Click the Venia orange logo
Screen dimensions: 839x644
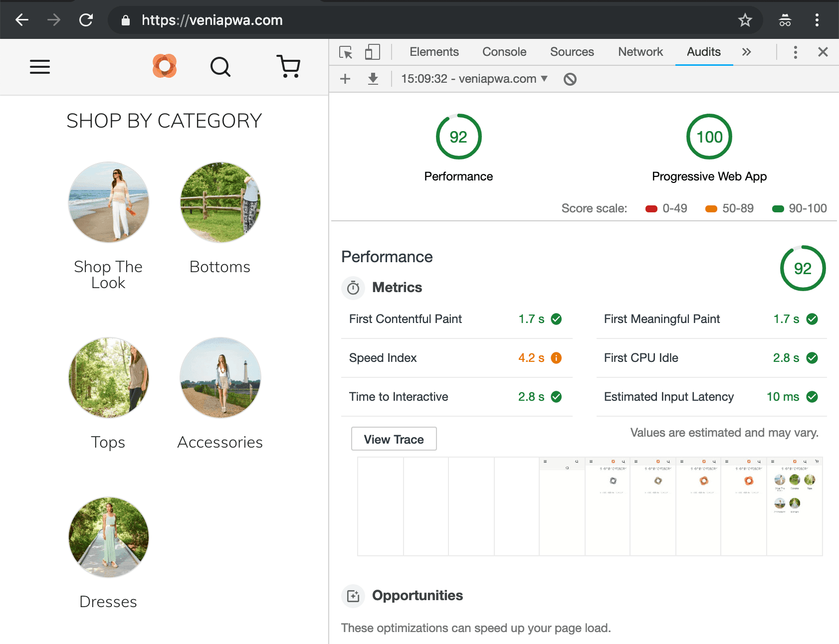[165, 66]
